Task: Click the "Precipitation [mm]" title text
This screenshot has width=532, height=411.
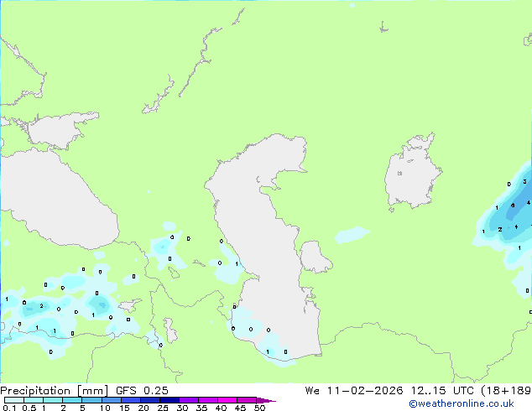Action: pyautogui.click(x=54, y=391)
